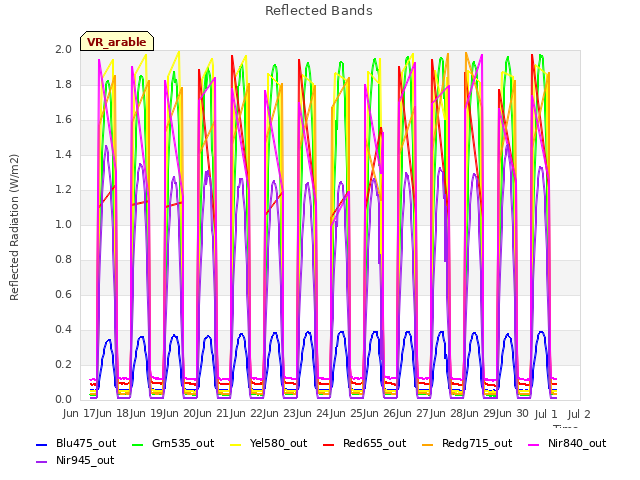Click the green Grn535_out legend color marker
This screenshot has width=640, height=480.
click(138, 444)
